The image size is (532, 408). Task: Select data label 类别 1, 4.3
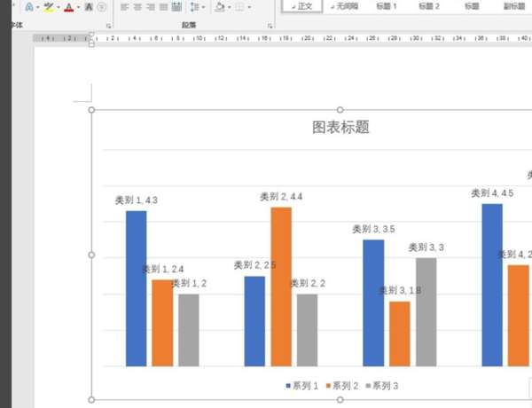(137, 200)
